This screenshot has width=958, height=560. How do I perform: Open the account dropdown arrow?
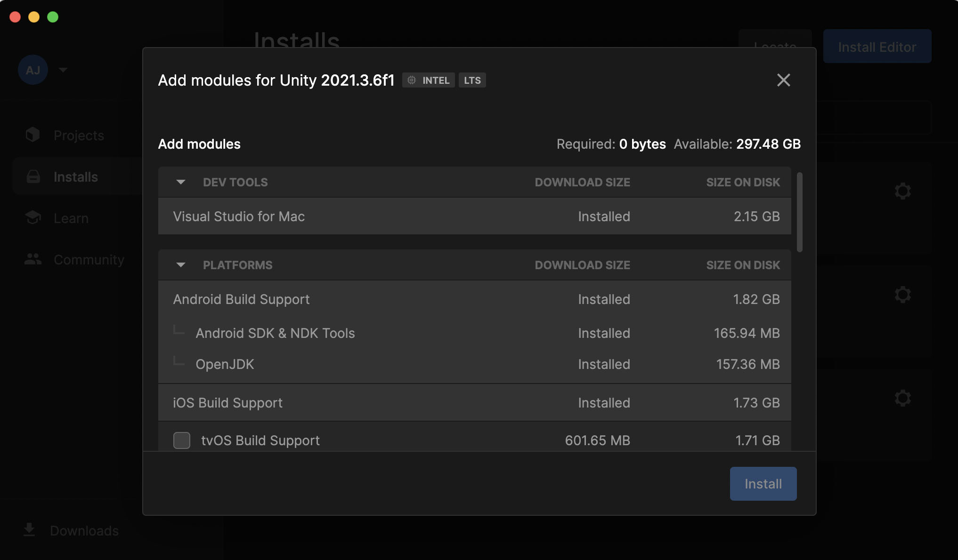pyautogui.click(x=63, y=70)
